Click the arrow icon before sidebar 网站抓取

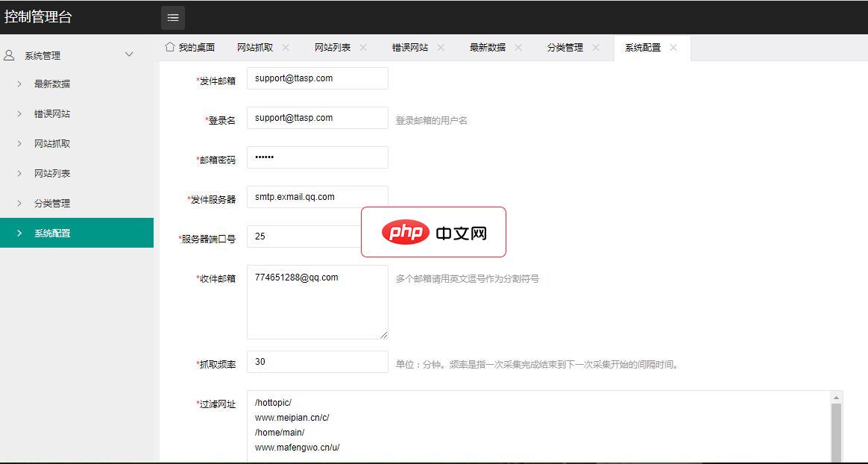[19, 144]
